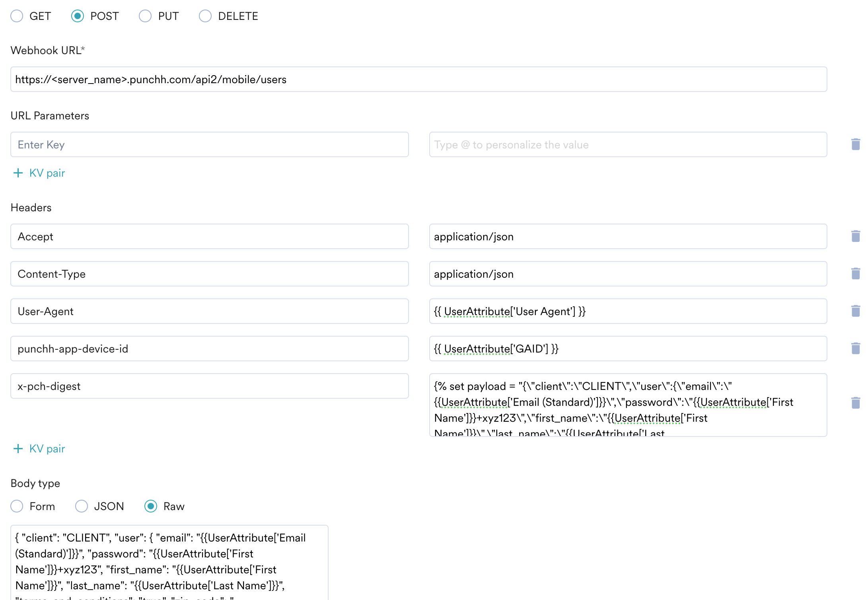Image resolution: width=868 pixels, height=600 pixels.
Task: Switch the request method to PUT
Action: pyautogui.click(x=145, y=16)
